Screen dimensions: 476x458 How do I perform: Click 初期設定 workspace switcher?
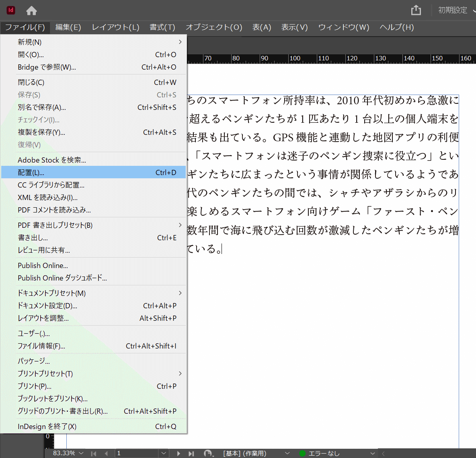coord(453,10)
